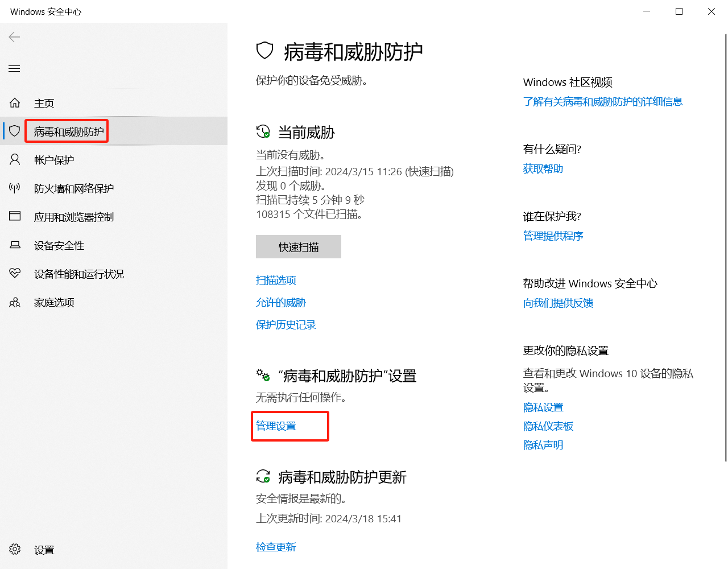Click the family icon for 家庭选项
The height and width of the screenshot is (569, 728).
[15, 302]
